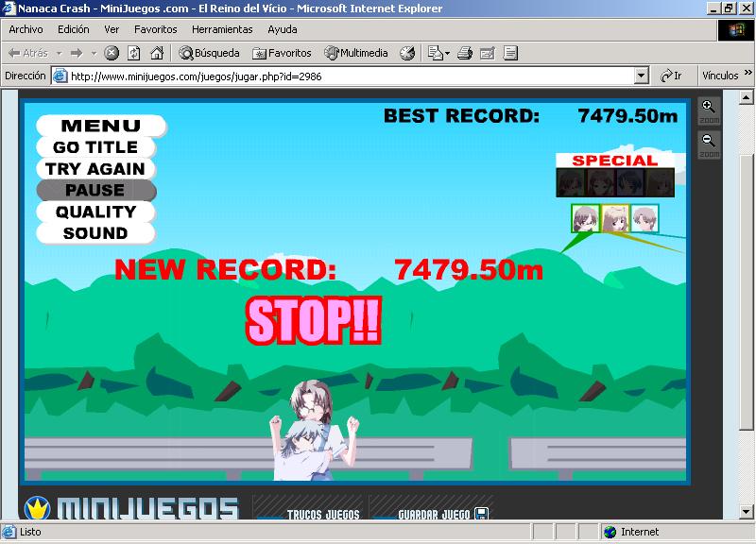756x544 pixels.
Task: Click the Edit page icon
Action: 488,53
